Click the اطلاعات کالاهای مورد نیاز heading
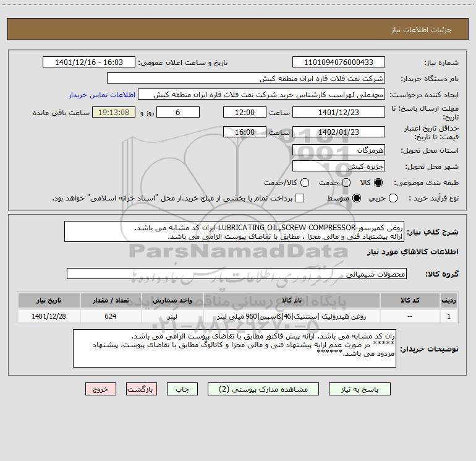476x461 pixels. tap(412, 252)
